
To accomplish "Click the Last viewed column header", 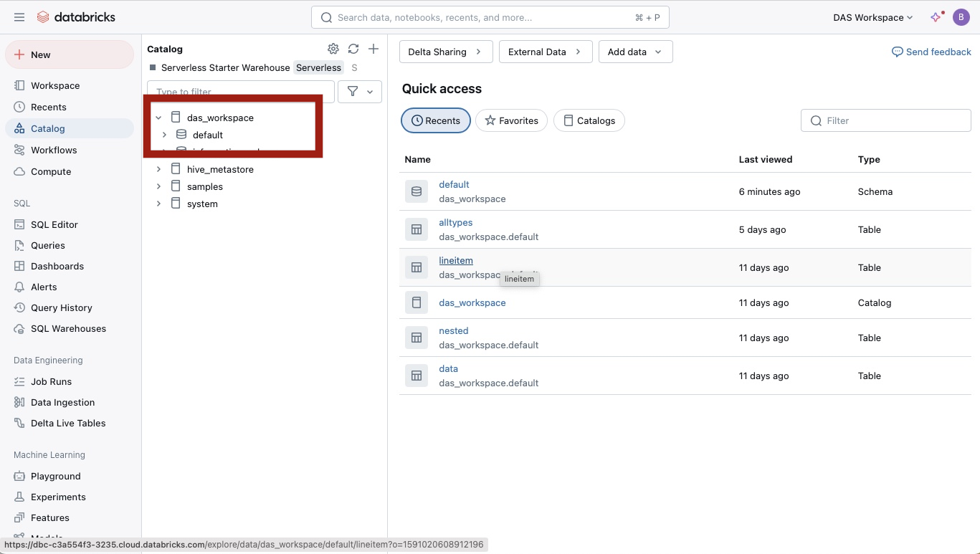I will (x=766, y=159).
